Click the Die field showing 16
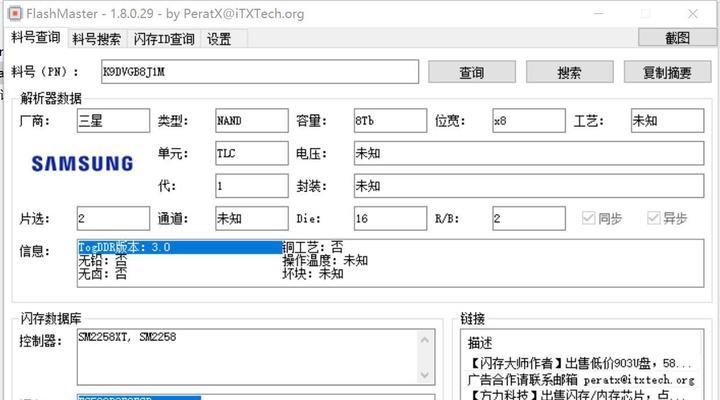720x400 pixels. click(390, 218)
